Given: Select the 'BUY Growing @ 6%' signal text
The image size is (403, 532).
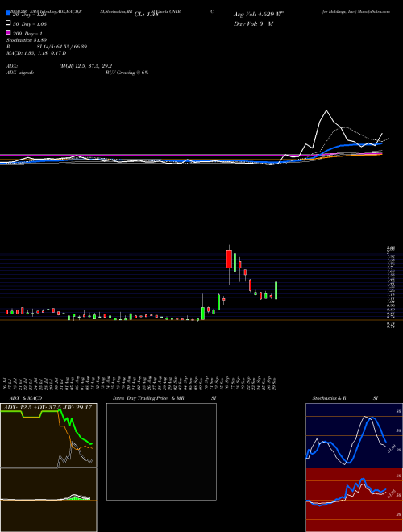Looking at the screenshot, I should coord(127,73).
